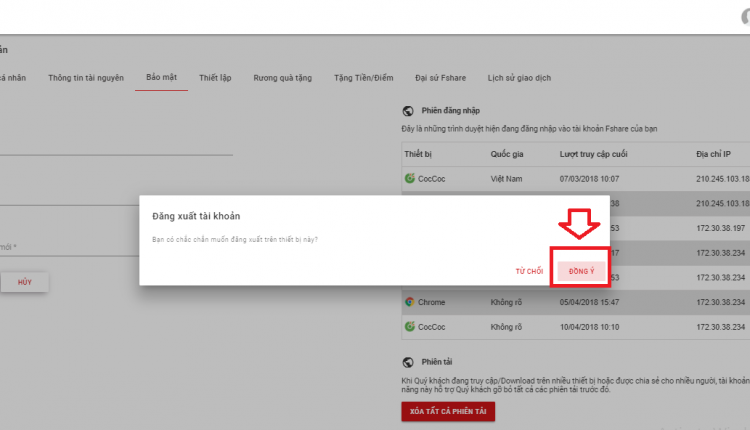Click the Đăng xuất tài khoản dialog title

(196, 216)
